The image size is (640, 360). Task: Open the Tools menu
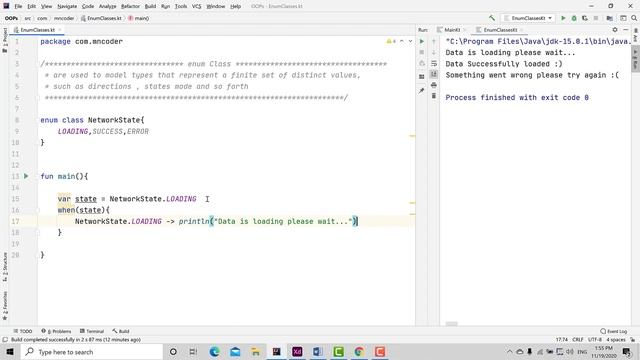pyautogui.click(x=181, y=6)
